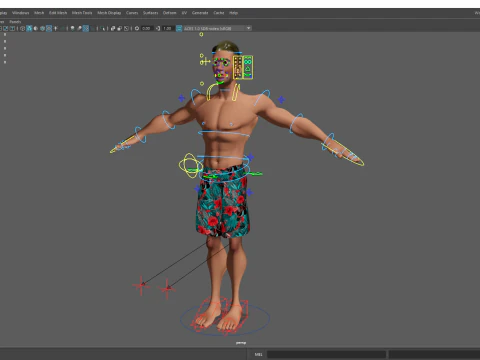
Task: Click the command result field
Action: [434, 354]
